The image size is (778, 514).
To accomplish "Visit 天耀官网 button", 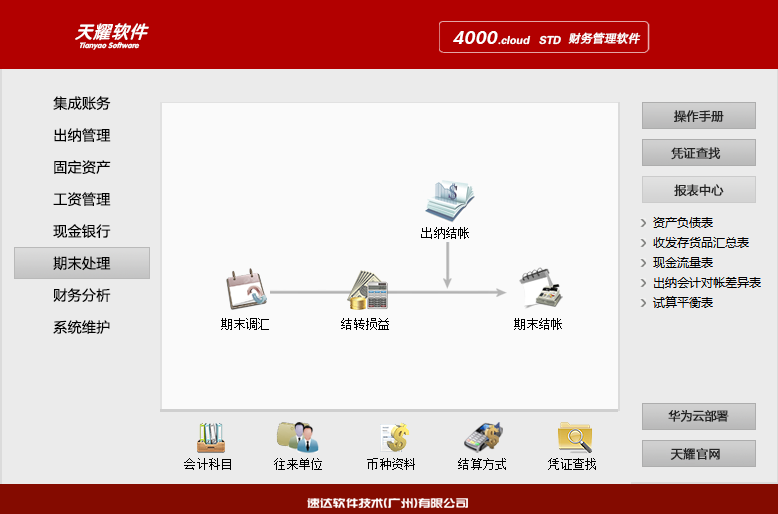I will tap(699, 453).
